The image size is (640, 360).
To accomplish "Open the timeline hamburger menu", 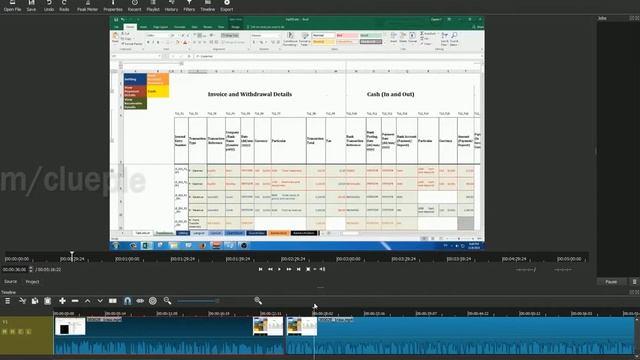I will [7, 301].
